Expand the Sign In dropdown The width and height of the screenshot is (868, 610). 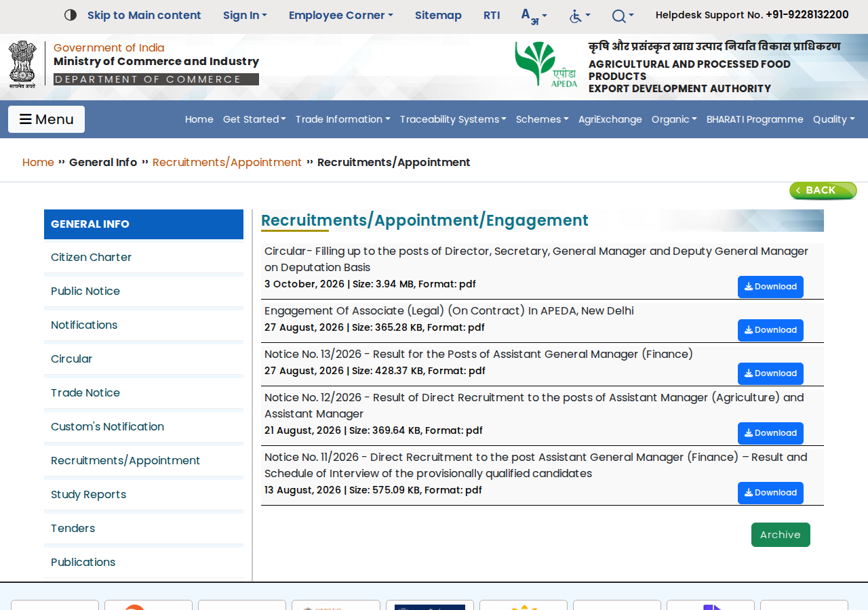click(x=245, y=15)
